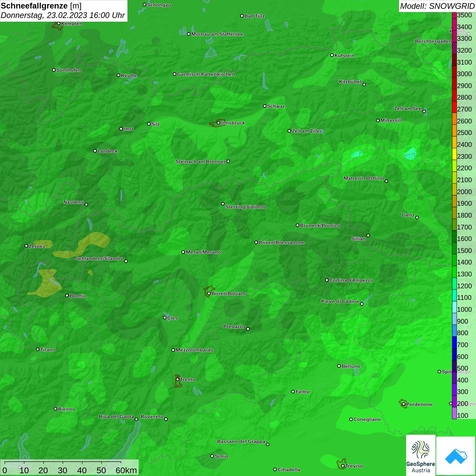Screen dimensions: 476x476
Task: Click the Nauders location dot
Action: click(x=86, y=204)
